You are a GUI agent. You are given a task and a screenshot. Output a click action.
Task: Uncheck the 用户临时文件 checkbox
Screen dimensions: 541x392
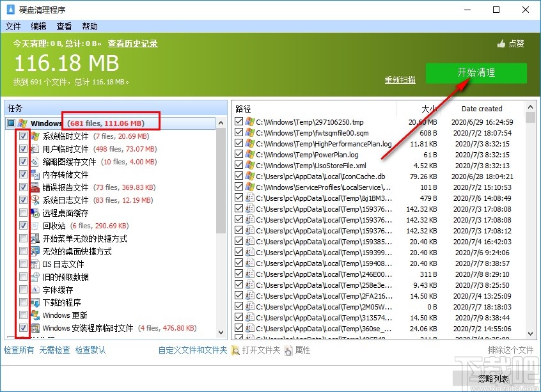tap(23, 149)
